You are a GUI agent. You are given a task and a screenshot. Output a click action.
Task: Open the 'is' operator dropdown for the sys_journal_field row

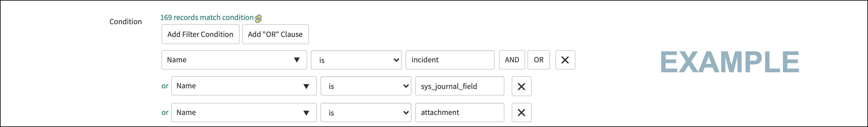pos(366,86)
